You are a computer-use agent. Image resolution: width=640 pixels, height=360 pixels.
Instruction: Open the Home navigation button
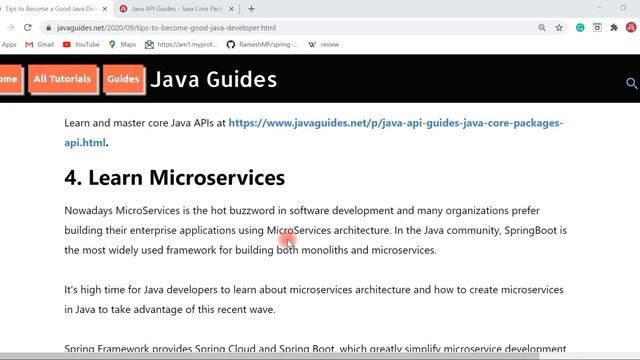11,79
